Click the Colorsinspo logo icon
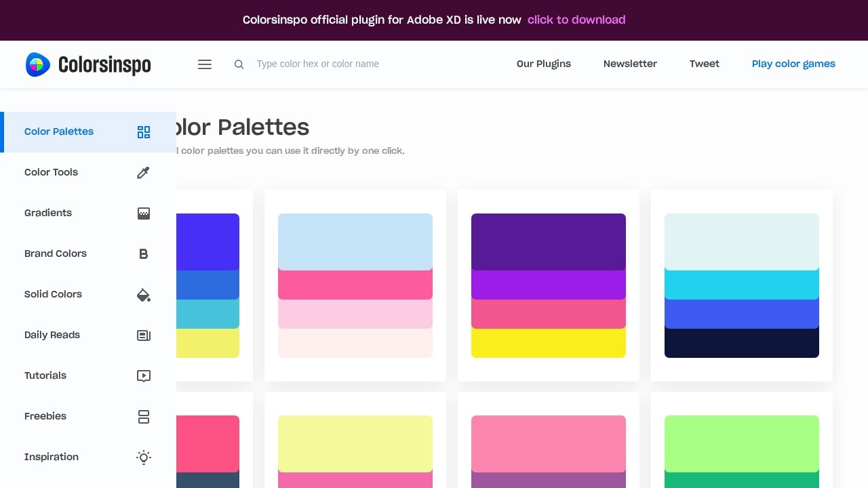The height and width of the screenshot is (488, 868). point(38,64)
